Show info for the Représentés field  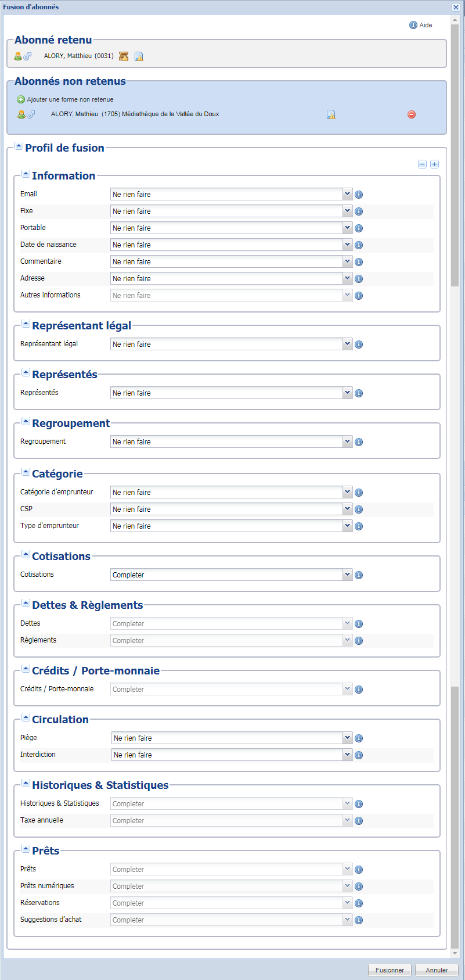coord(359,393)
